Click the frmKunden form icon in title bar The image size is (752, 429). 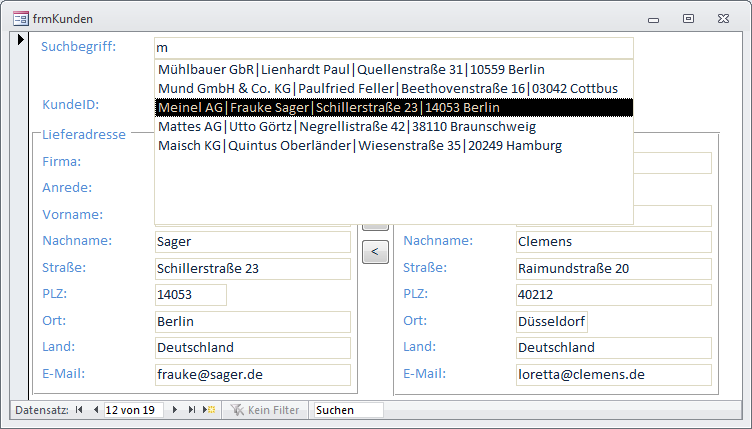click(19, 18)
